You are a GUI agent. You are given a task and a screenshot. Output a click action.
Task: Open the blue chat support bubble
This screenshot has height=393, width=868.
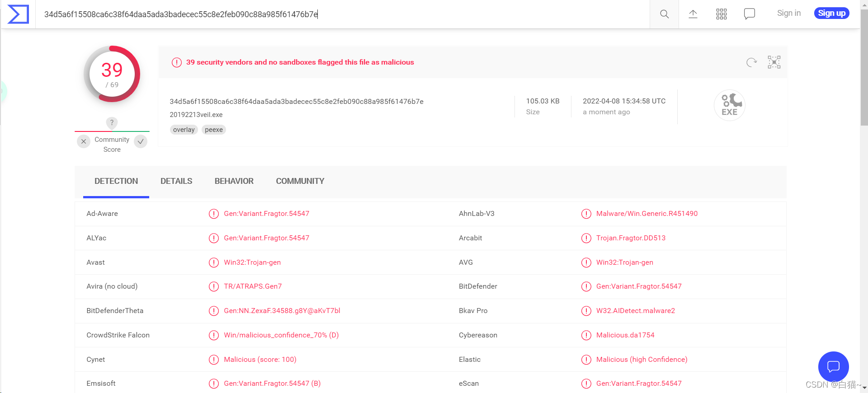pos(833,366)
